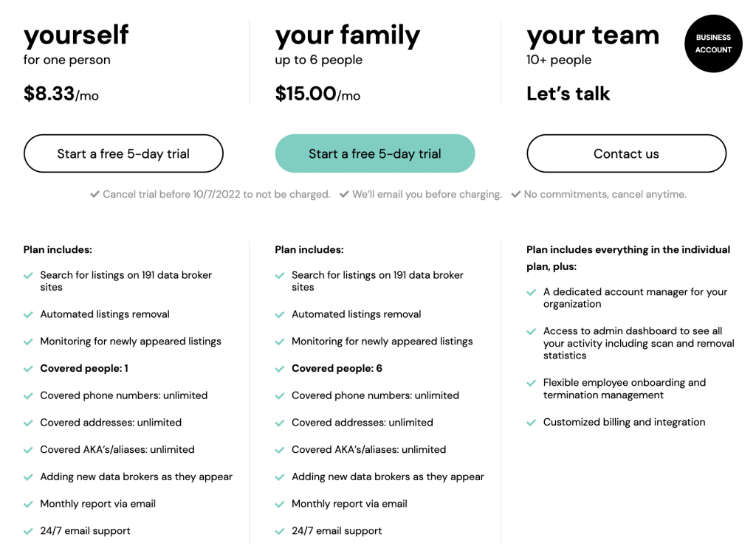The image size is (756, 551).
Task: Click the $15.00/mo family price
Action: pos(317,94)
